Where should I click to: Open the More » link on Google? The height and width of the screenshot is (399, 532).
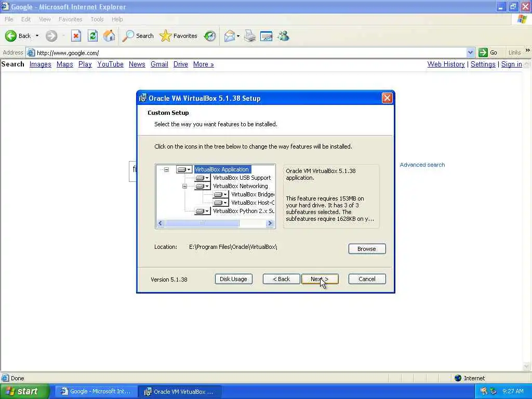(204, 64)
